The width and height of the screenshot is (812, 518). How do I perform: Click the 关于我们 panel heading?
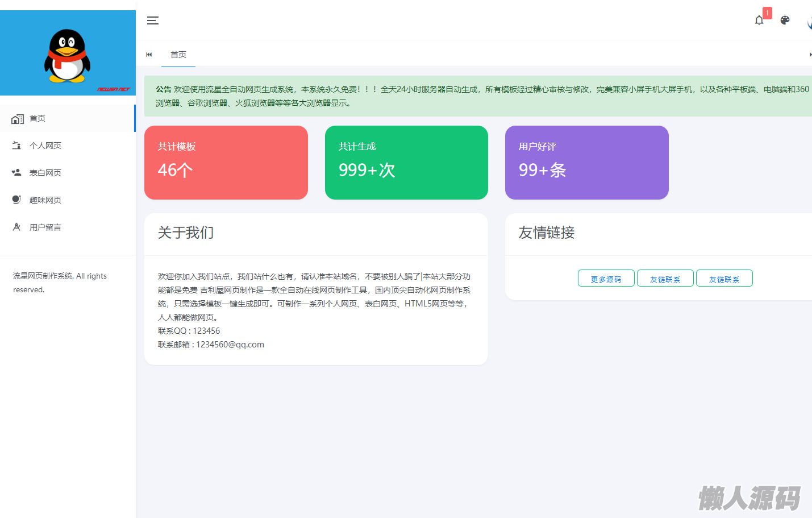186,233
